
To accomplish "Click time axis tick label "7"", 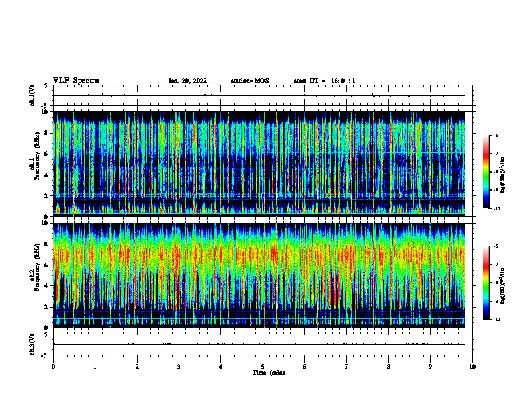I will coord(347,367).
